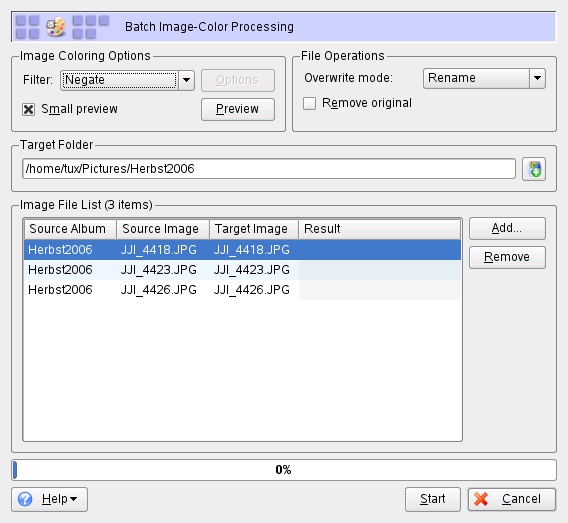The width and height of the screenshot is (568, 523).
Task: Click the Preview button
Action: [x=238, y=109]
